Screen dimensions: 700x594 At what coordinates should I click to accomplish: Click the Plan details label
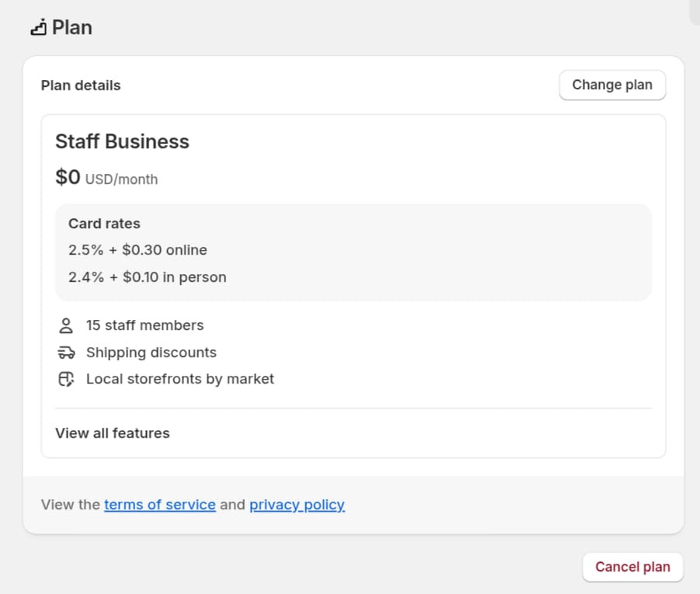coord(81,85)
